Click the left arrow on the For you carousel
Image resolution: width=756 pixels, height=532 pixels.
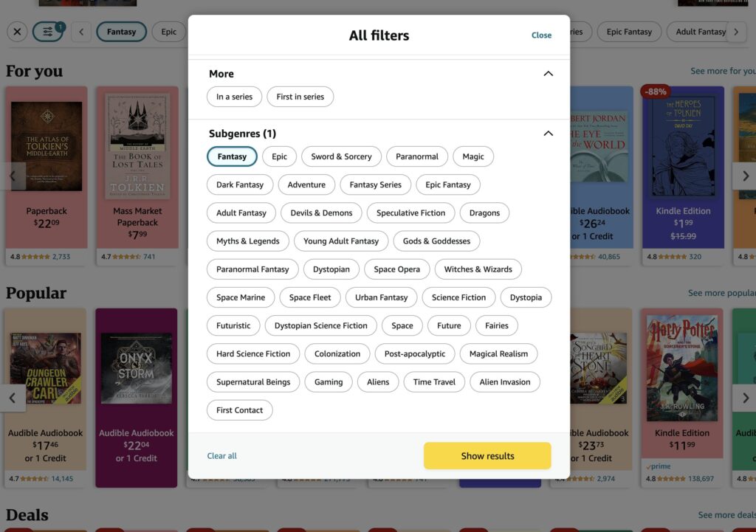(11, 176)
